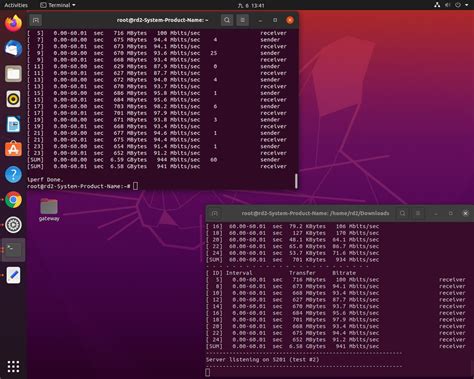This screenshot has width=474, height=379.
Task: Open hamburger menu in top terminal window
Action: pyautogui.click(x=242, y=20)
